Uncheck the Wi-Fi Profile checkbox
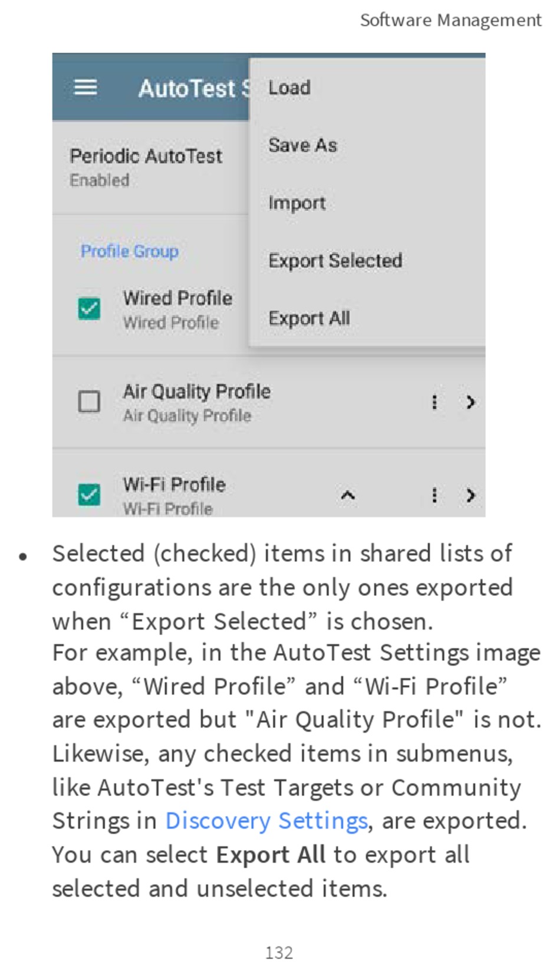560x968 pixels. pos(90,495)
